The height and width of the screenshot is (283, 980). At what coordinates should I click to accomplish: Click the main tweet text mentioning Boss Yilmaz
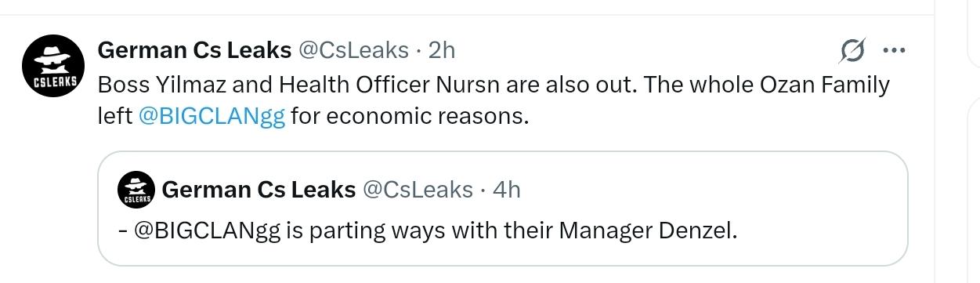[494, 100]
